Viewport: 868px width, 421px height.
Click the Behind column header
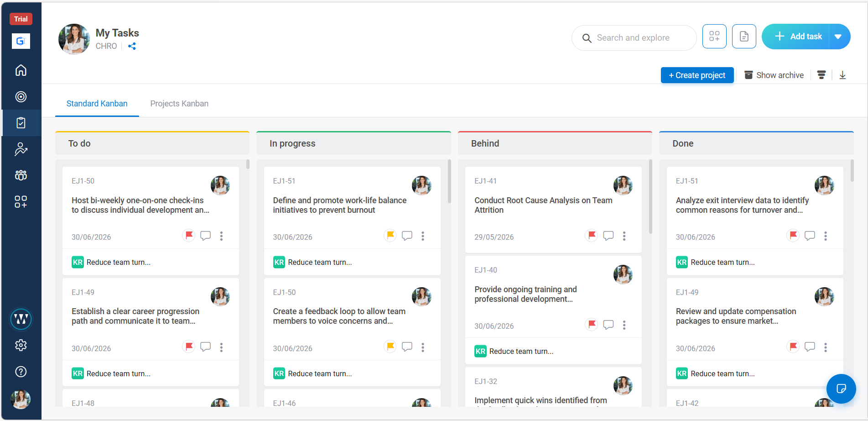click(x=555, y=143)
